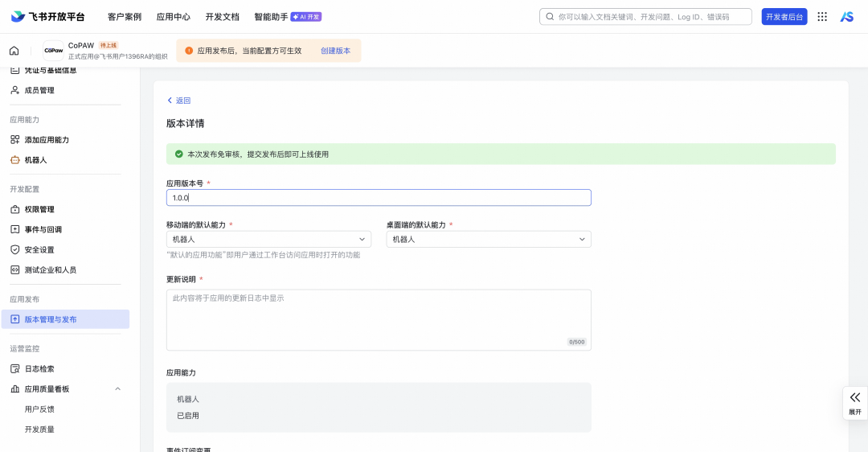
Task: Expand the 移动端的默认能力 dropdown
Action: click(268, 239)
